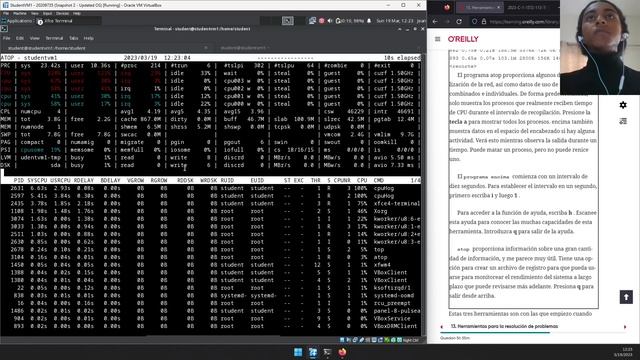This screenshot has width=640, height=360.
Task: Click the Firefox icon beside browser tabs
Action: 447,7
